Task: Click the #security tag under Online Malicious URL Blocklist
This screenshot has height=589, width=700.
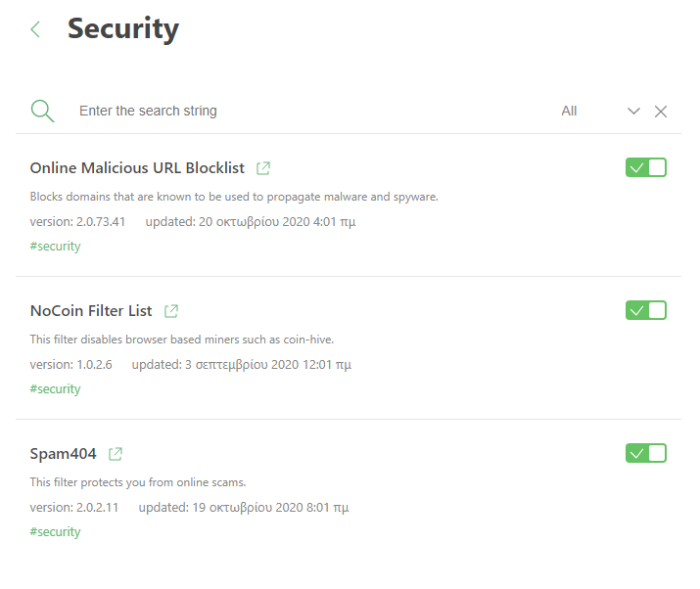Action: [55, 247]
